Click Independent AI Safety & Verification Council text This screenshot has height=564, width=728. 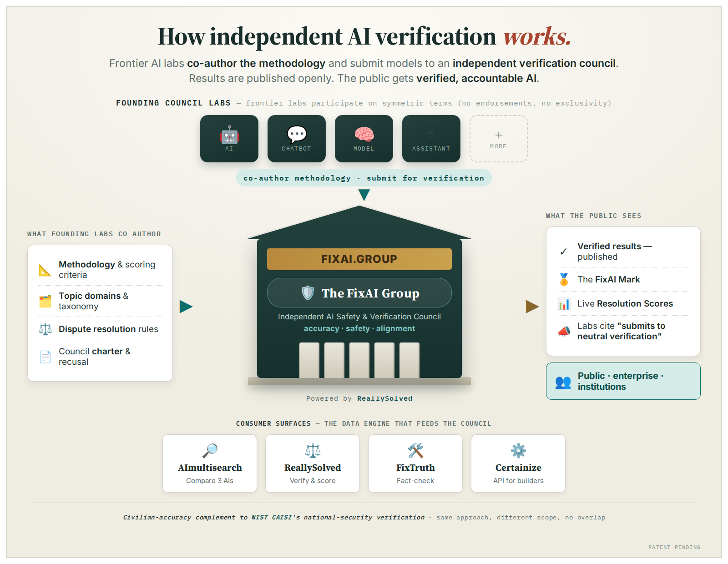pyautogui.click(x=359, y=317)
